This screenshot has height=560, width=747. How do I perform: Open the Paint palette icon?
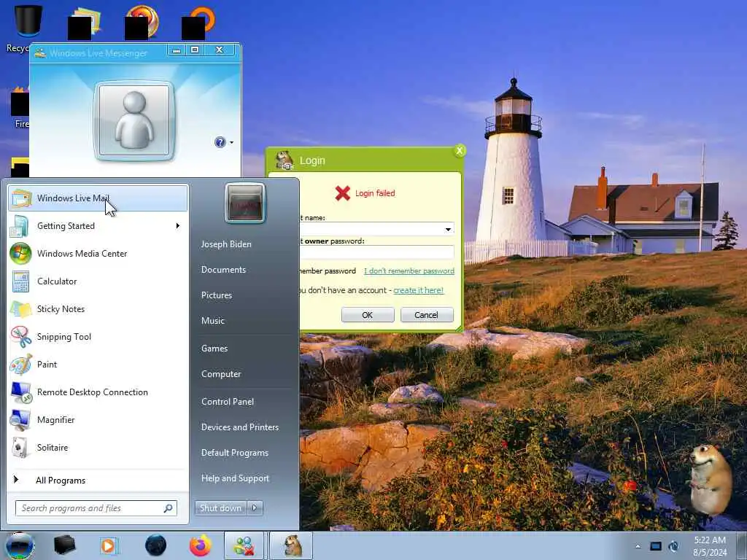20,365
